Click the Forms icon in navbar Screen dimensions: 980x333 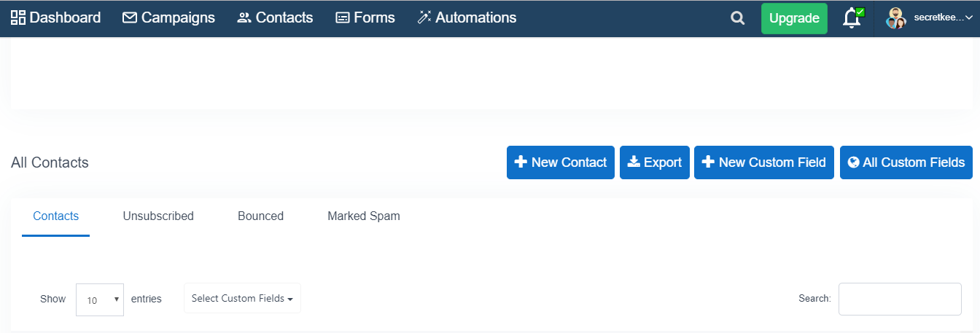click(x=343, y=17)
